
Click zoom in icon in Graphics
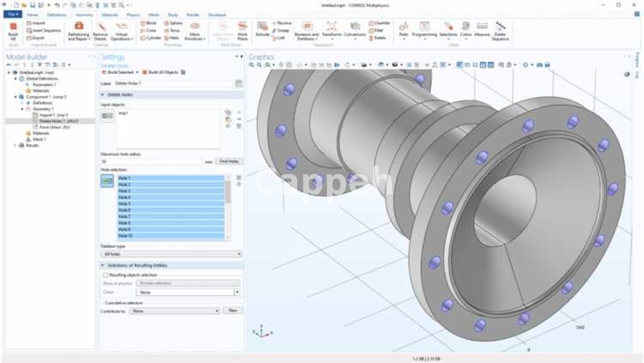click(x=252, y=65)
